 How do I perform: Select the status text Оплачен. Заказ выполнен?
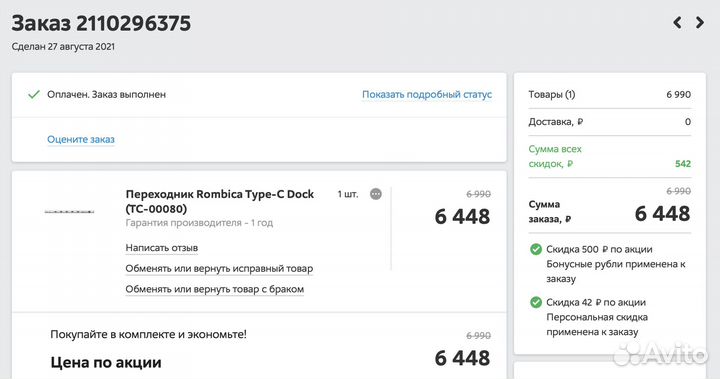pyautogui.click(x=107, y=95)
